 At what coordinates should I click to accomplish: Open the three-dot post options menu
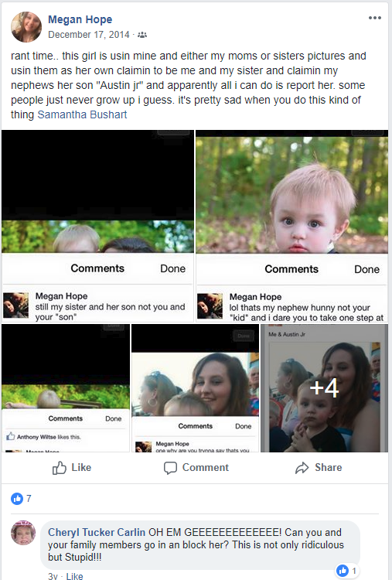click(x=375, y=18)
